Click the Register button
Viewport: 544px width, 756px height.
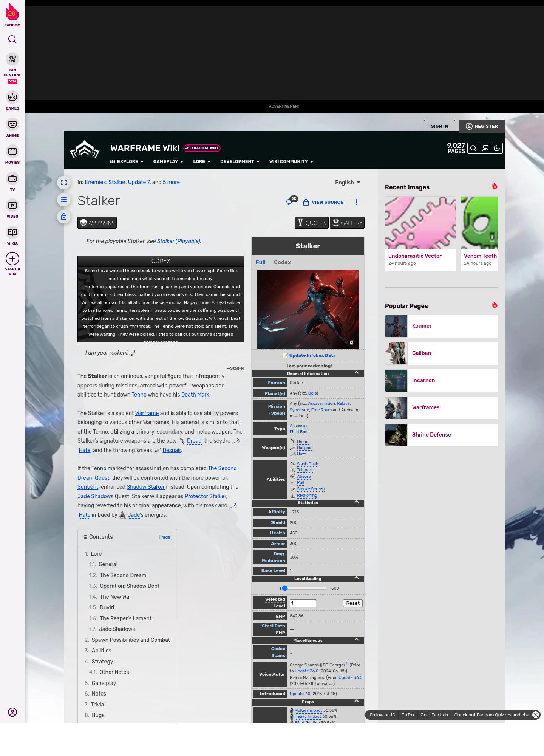[x=482, y=126]
